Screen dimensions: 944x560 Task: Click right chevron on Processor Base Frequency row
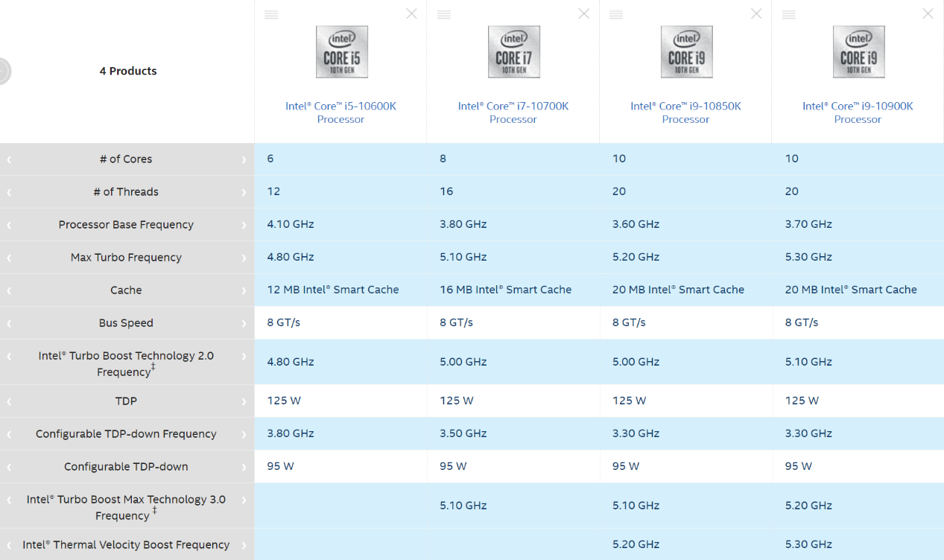[x=244, y=225]
